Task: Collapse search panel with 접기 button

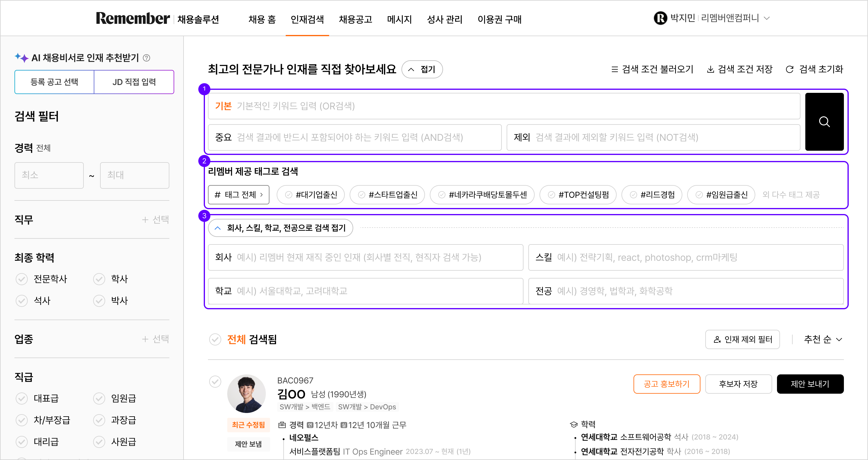Action: pos(422,69)
